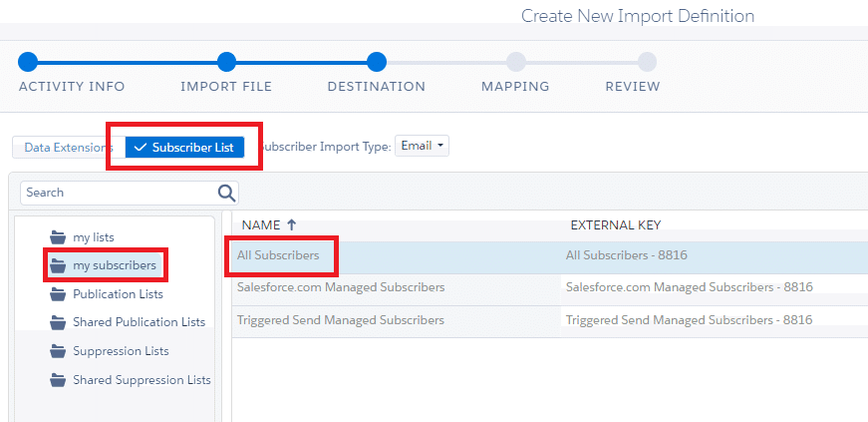Switch to Data Extensions toggle
Image resolution: width=868 pixels, height=422 pixels.
coord(69,148)
